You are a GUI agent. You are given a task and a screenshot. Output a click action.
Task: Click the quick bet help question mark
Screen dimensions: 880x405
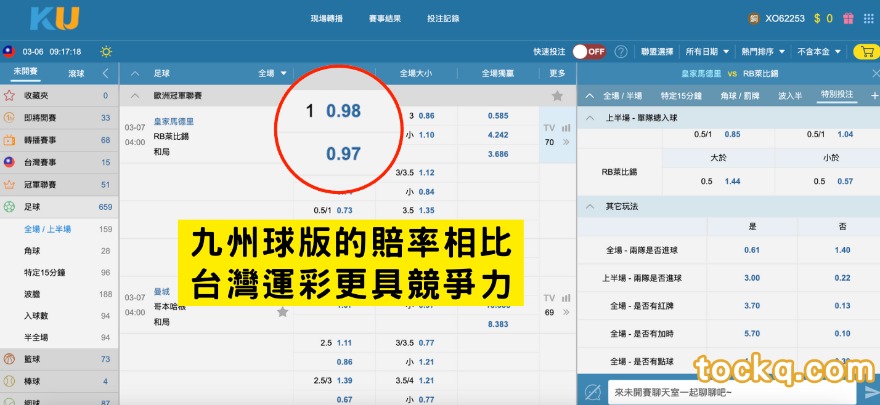(621, 51)
